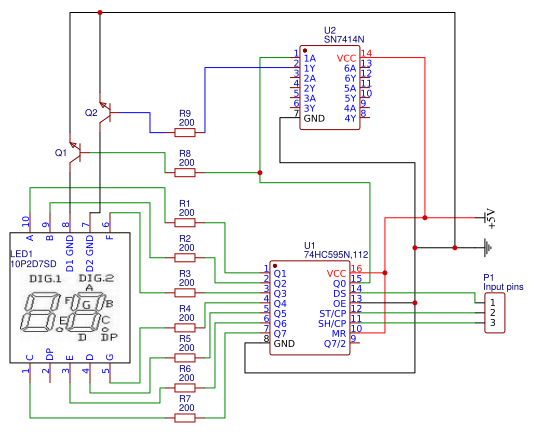Click pin '2' inside P1 connector
This screenshot has width=534, height=432.
(492, 312)
